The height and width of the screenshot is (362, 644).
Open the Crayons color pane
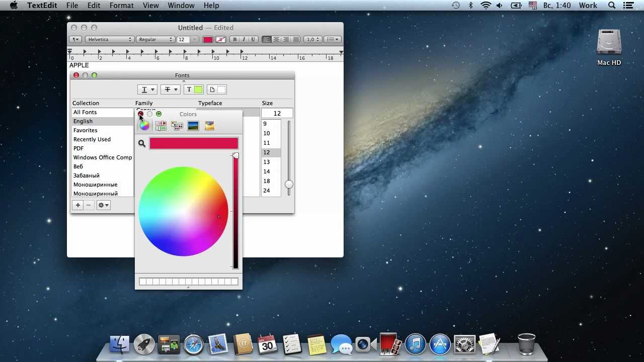pyautogui.click(x=209, y=126)
